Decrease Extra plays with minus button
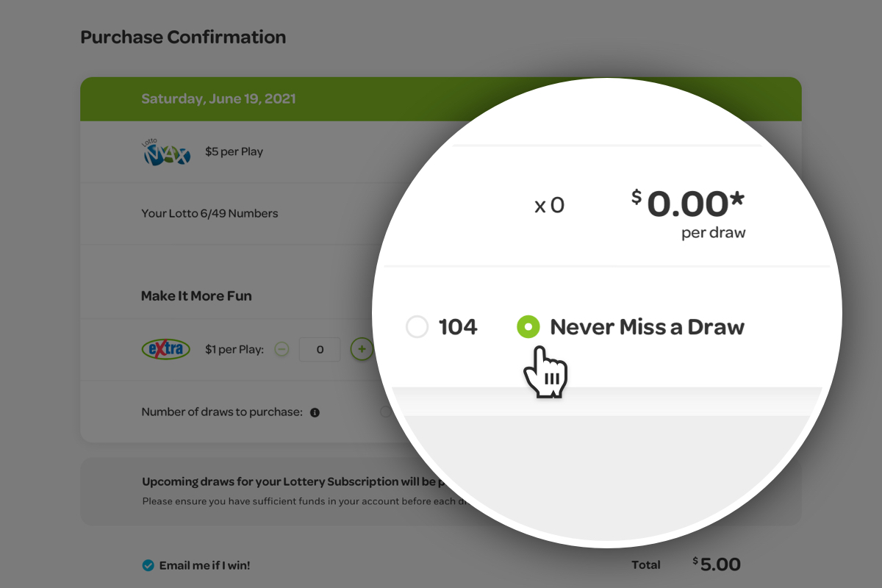Screen dimensions: 882x588 coord(282,349)
